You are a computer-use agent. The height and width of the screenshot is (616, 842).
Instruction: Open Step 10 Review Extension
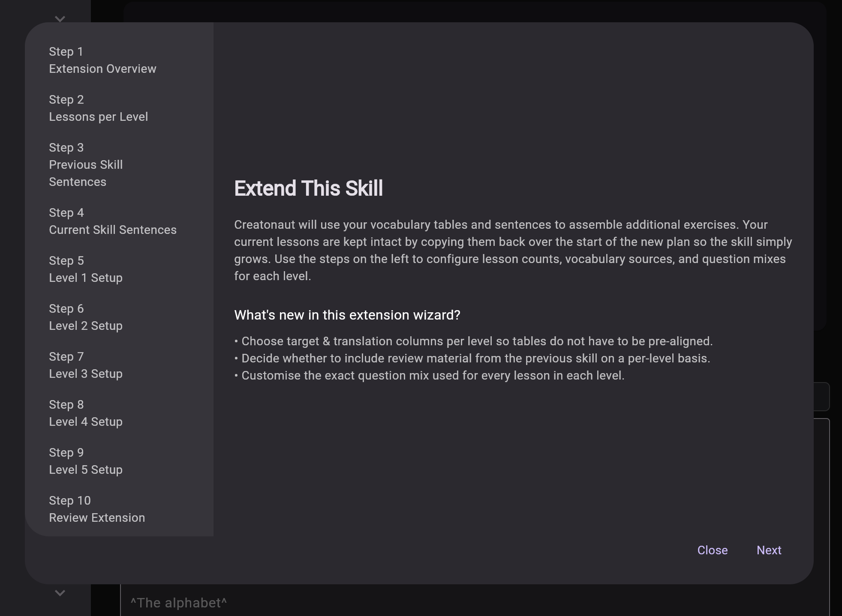(97, 509)
